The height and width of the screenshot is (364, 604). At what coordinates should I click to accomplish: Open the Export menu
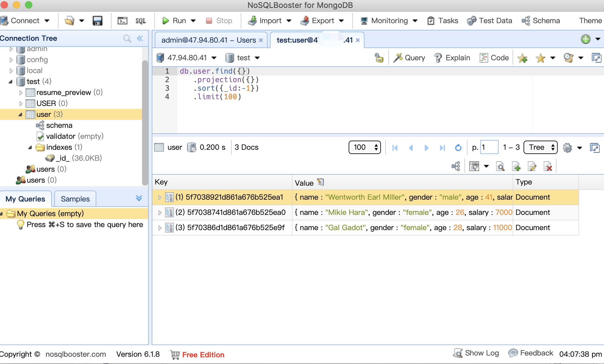[x=322, y=21]
